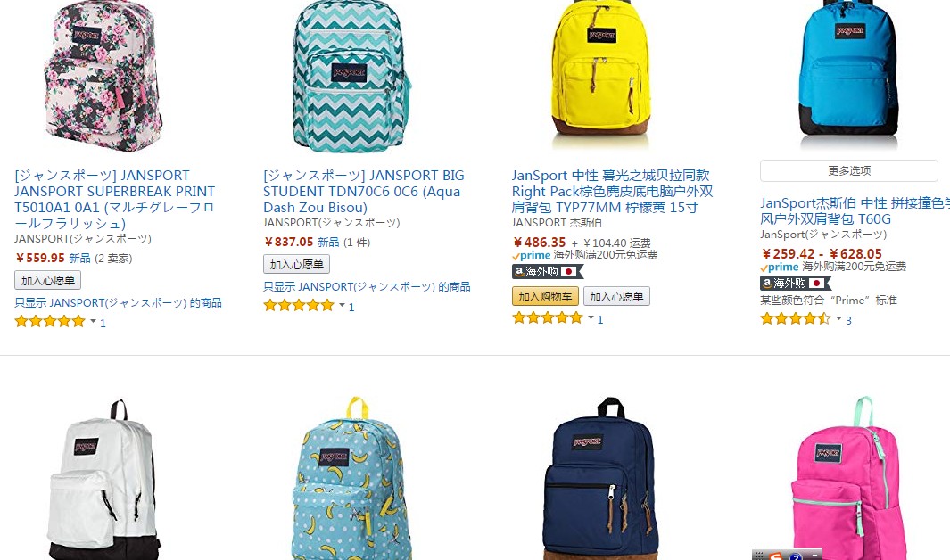The width and height of the screenshot is (950, 560).
Task: Open the white JanSport backpack image
Action: (x=103, y=478)
